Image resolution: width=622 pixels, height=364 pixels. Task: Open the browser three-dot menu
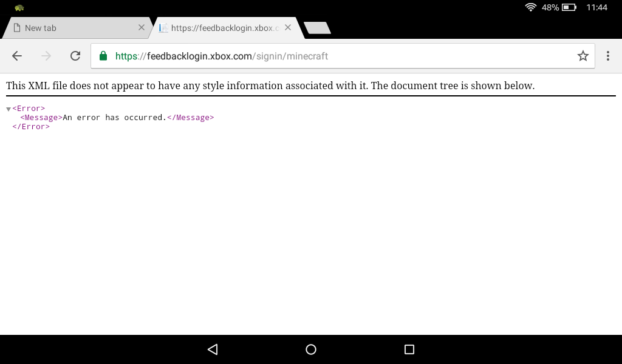click(607, 56)
